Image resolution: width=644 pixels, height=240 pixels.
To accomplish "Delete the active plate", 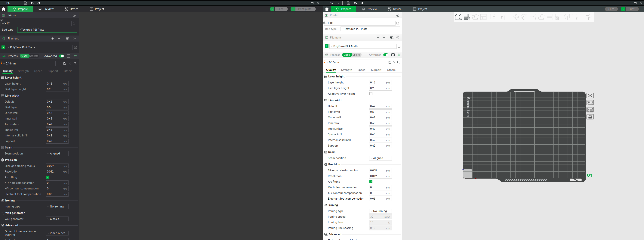I will [x=590, y=96].
